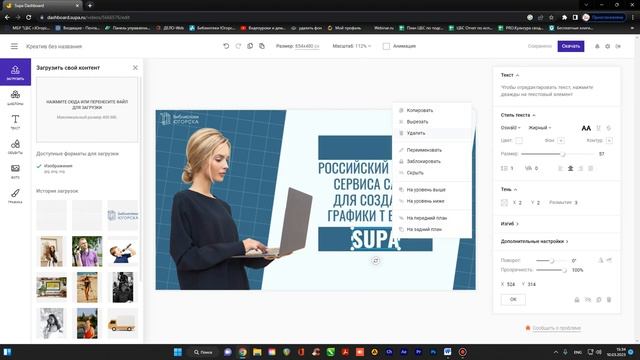The image size is (640, 360).
Task: Click the copy icon in top toolbar
Action: coord(250,46)
